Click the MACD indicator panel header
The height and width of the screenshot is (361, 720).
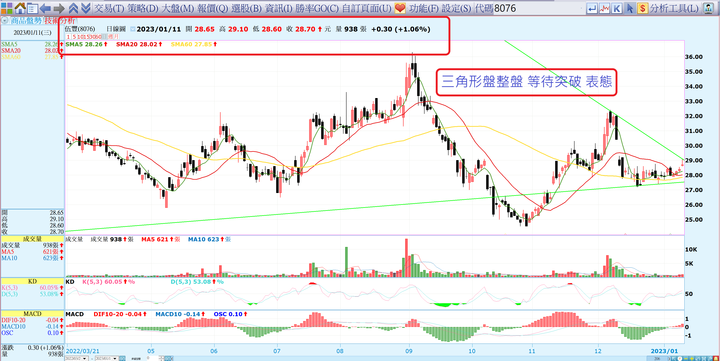click(x=32, y=314)
